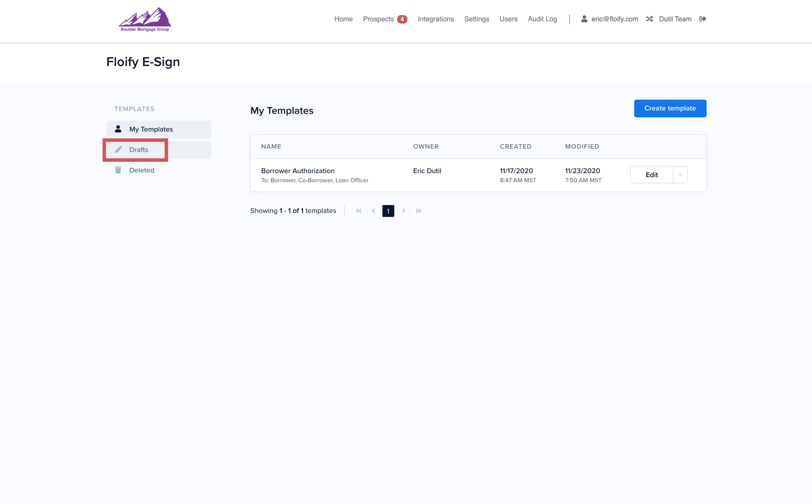Viewport: 812px width, 504px height.
Task: Go to last page of templates
Action: [x=418, y=211]
